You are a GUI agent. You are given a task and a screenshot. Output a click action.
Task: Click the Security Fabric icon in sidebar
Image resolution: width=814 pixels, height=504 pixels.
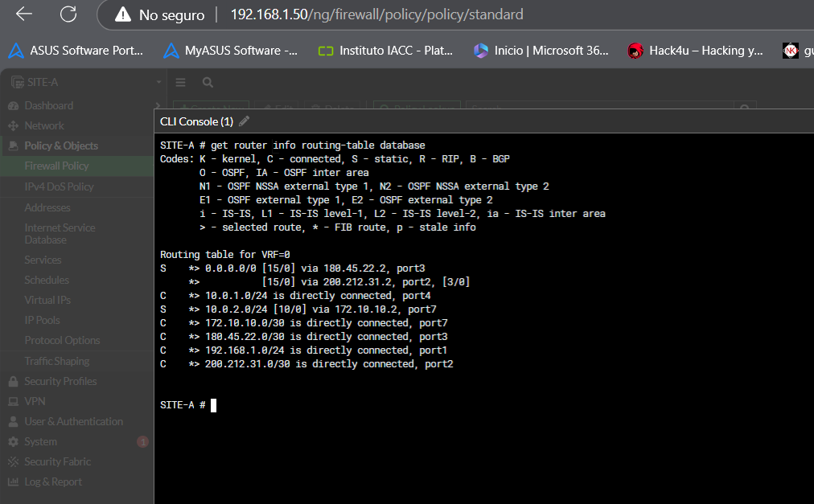click(13, 462)
